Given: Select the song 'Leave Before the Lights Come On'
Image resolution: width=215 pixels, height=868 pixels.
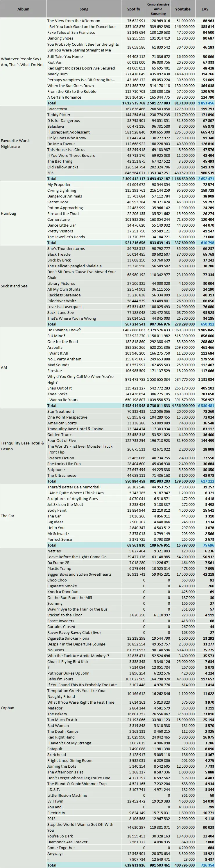Looking at the screenshot, I should (77, 557).
